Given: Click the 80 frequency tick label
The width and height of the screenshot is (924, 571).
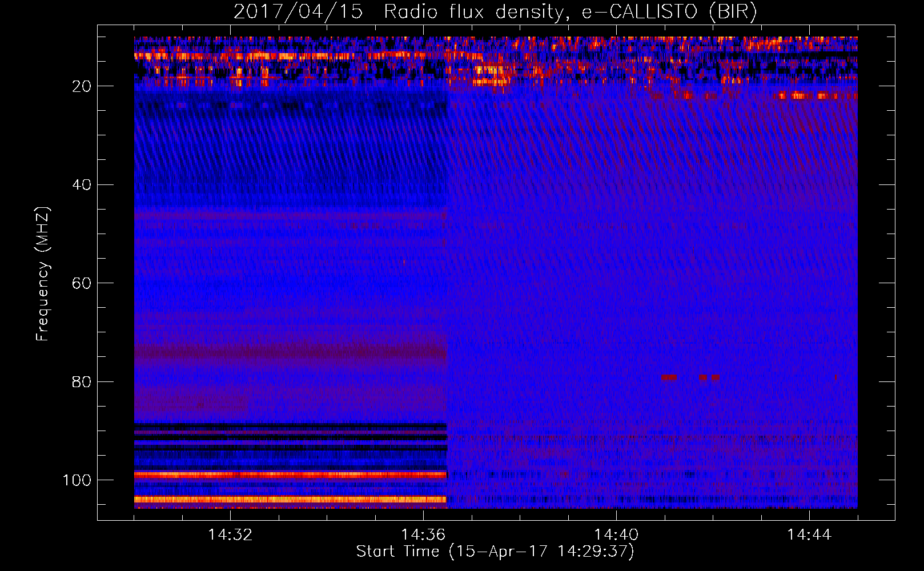Looking at the screenshot, I should coord(82,382).
